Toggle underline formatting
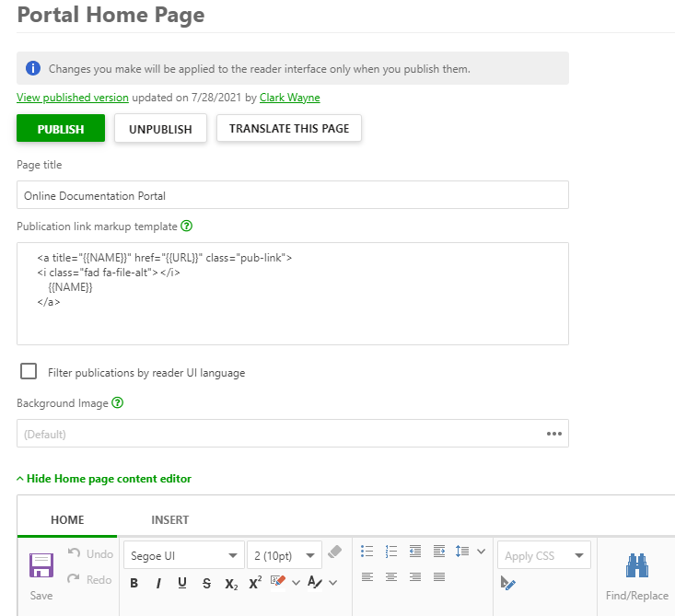The height and width of the screenshot is (616, 675). click(x=182, y=583)
